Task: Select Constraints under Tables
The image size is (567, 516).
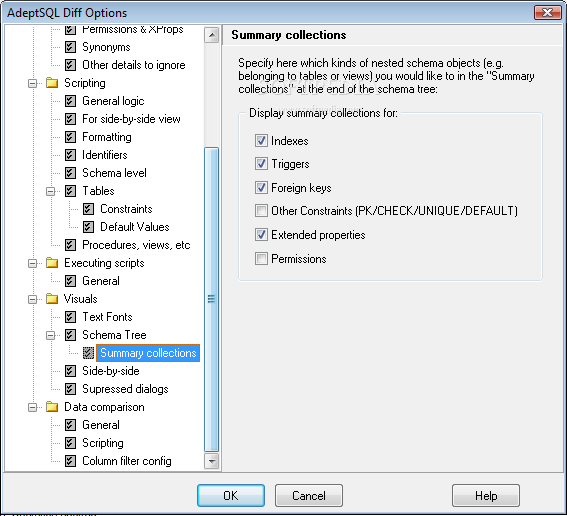Action: click(126, 209)
